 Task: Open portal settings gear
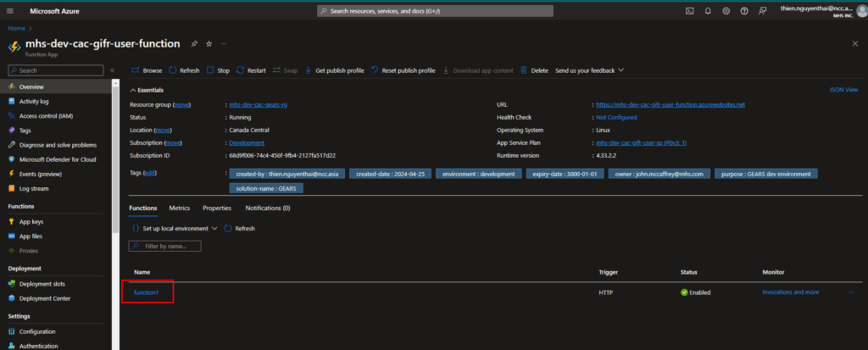click(x=726, y=10)
